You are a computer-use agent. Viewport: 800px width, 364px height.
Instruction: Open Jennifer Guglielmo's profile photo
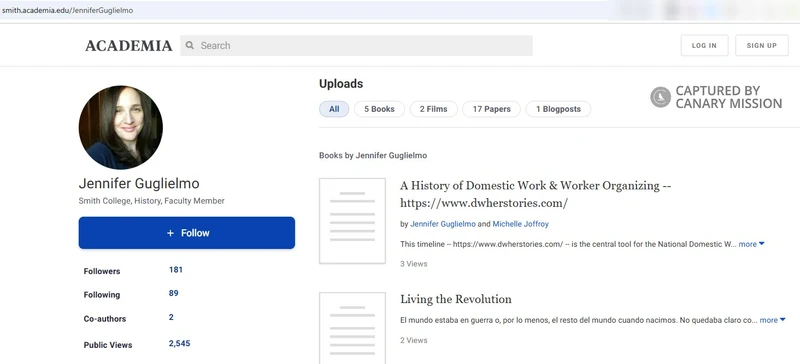pos(121,127)
